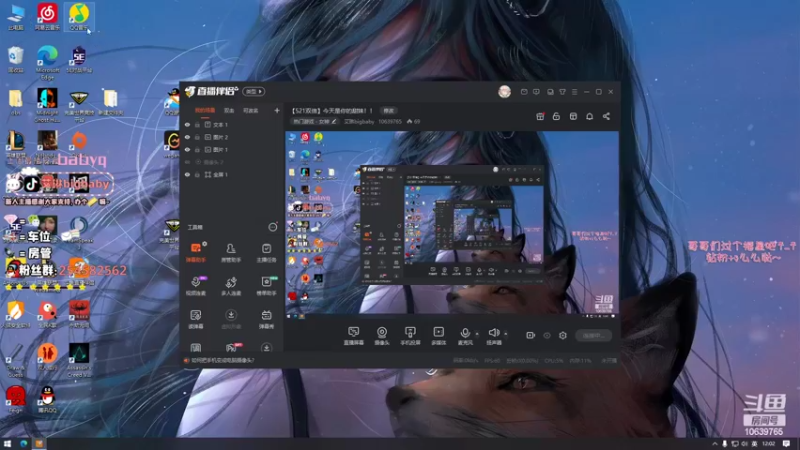Open 网易云音乐 desktop shortcut
The width and height of the screenshot is (800, 450).
(x=47, y=17)
